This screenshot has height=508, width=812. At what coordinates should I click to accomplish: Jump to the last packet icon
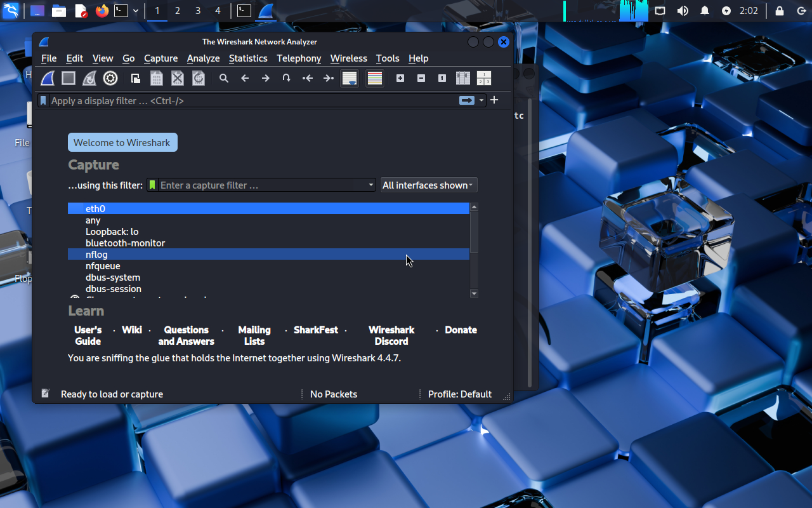coord(329,78)
